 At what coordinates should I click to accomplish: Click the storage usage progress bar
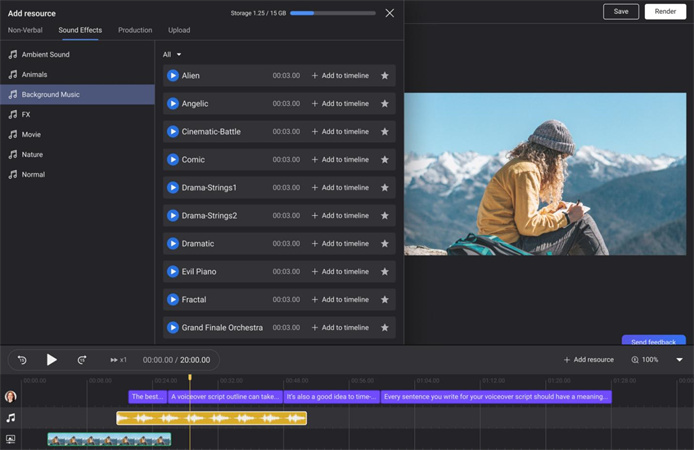(333, 13)
